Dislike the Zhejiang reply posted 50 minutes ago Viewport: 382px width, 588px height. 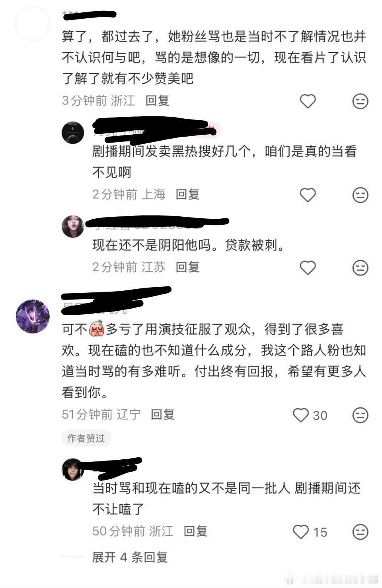[360, 532]
